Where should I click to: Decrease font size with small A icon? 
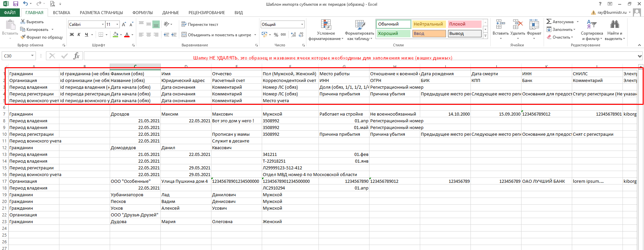tap(131, 25)
